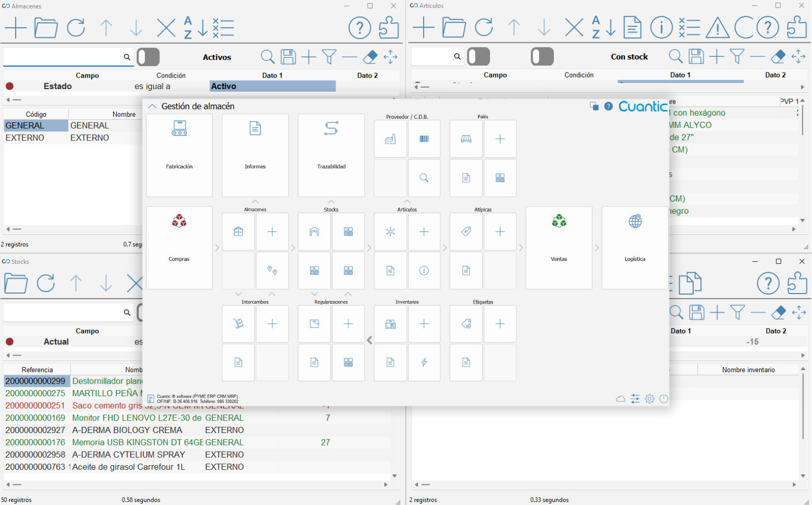812x505 pixels.
Task: Open the lightning bolt tile under Inventarios
Action: [424, 363]
